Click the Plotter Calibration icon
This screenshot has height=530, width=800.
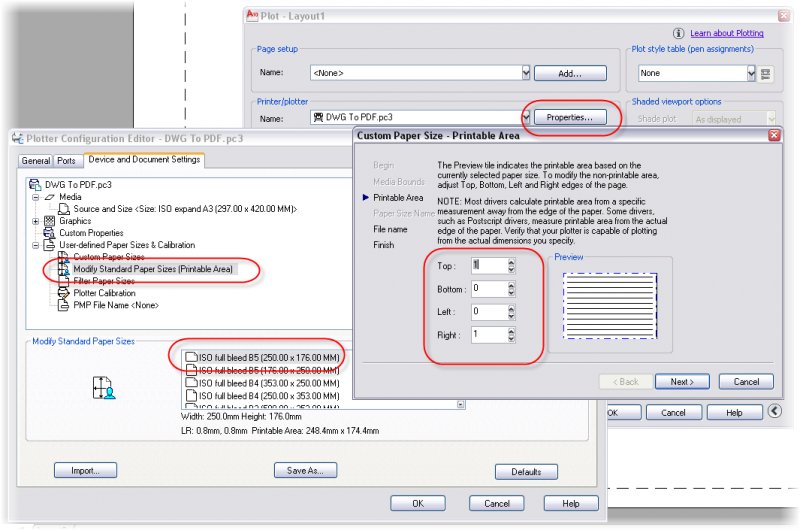64,293
